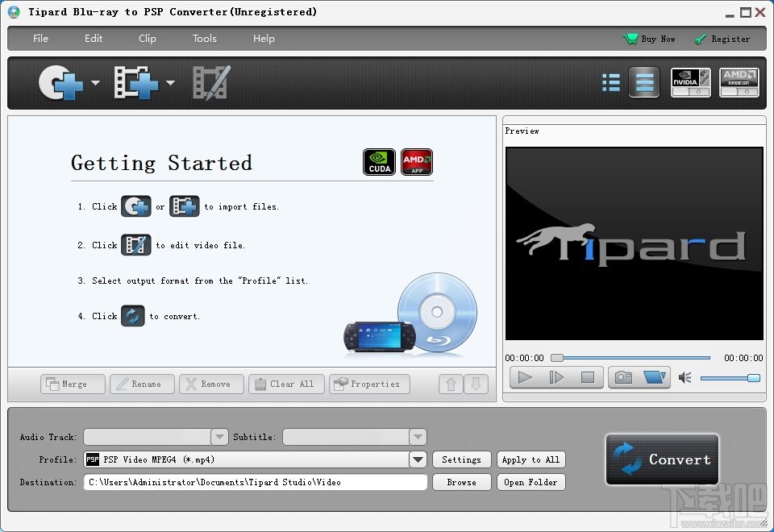Play the preview video
This screenshot has height=532, width=774.
coord(525,377)
